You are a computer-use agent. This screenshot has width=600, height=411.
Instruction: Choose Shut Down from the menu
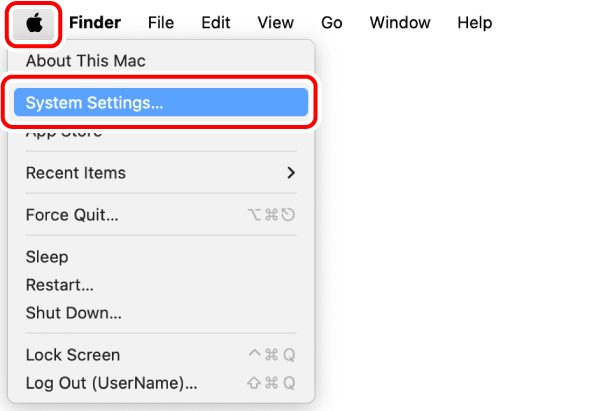tap(74, 313)
